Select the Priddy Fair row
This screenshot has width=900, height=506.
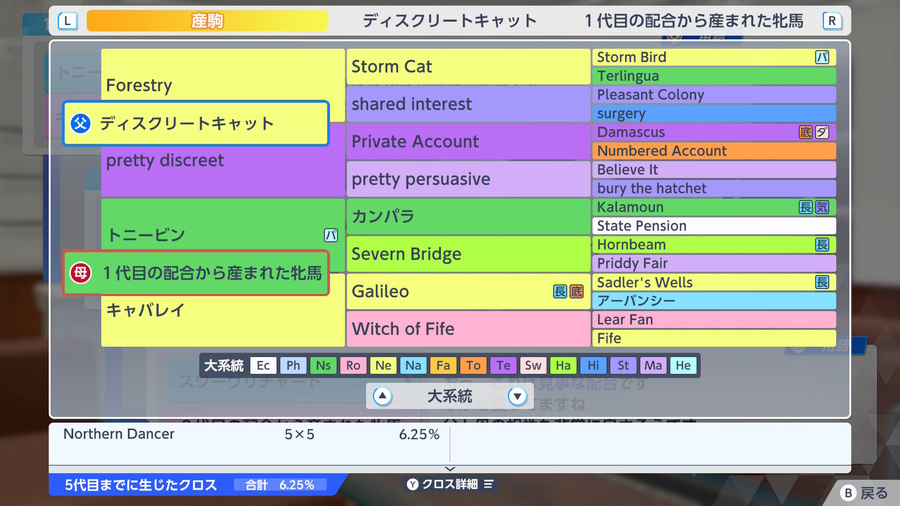714,263
